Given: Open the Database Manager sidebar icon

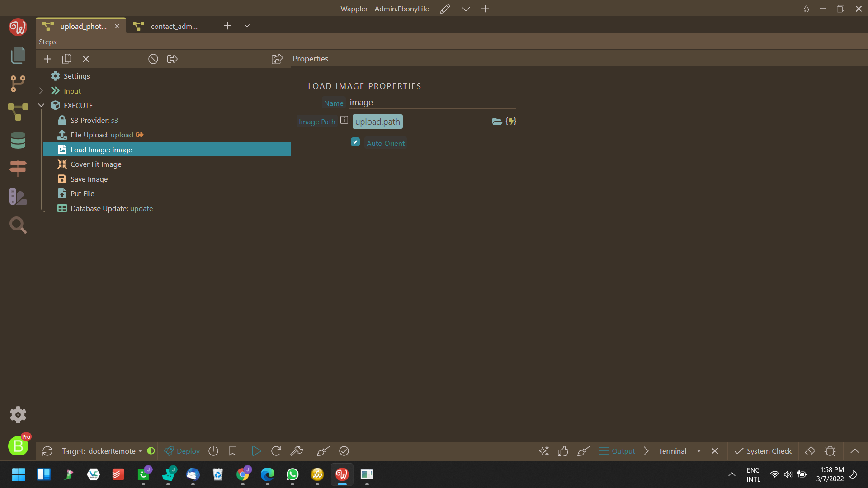Looking at the screenshot, I should [x=18, y=140].
